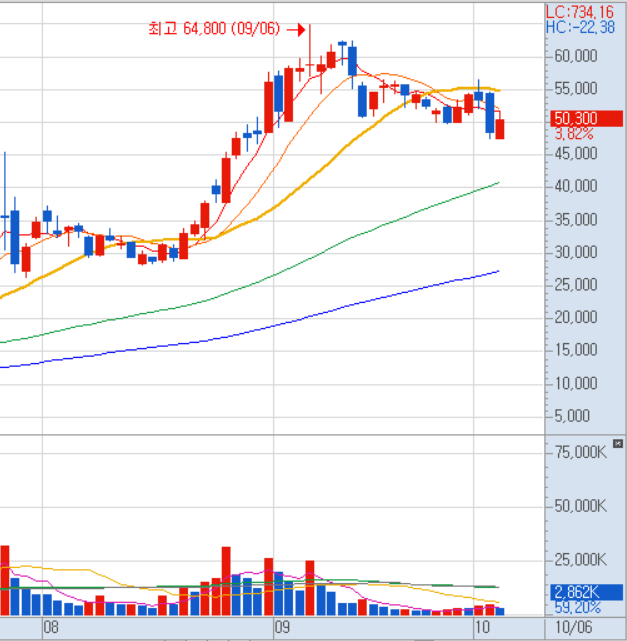Click the LC:734,16 readout
The height and width of the screenshot is (641, 627).
tap(580, 12)
